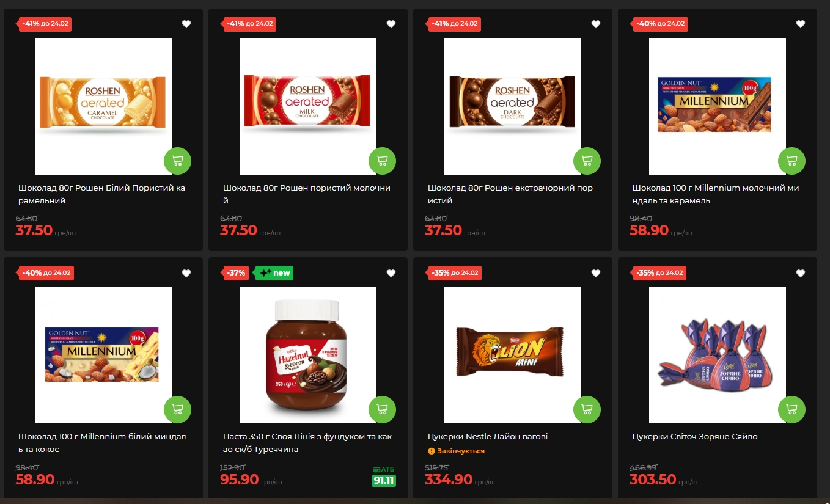830x504 pixels.
Task: Add Roshen aerated dark chocolate to cart
Action: 587,161
